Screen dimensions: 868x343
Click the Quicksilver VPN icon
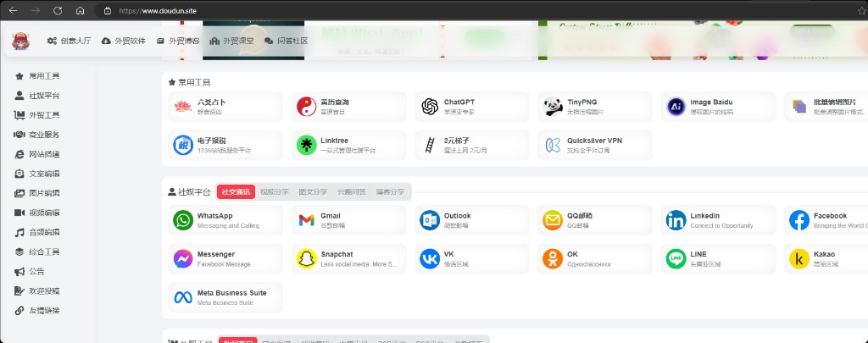click(553, 145)
